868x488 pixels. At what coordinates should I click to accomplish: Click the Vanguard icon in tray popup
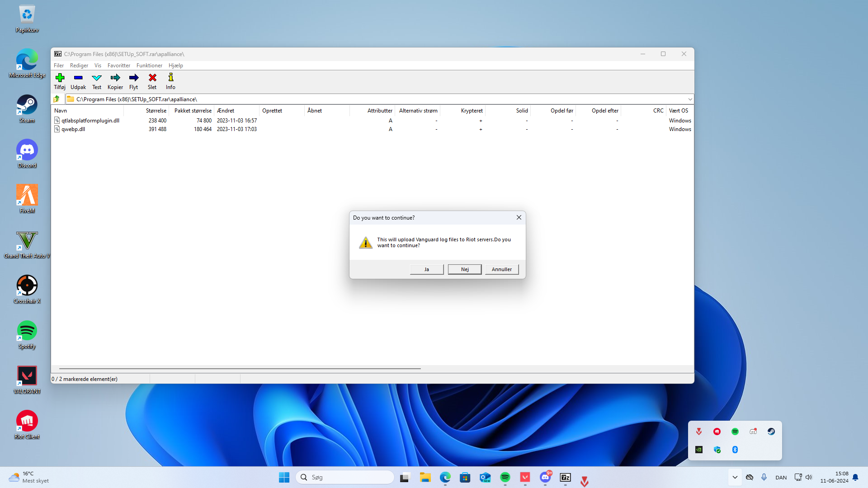click(x=699, y=432)
